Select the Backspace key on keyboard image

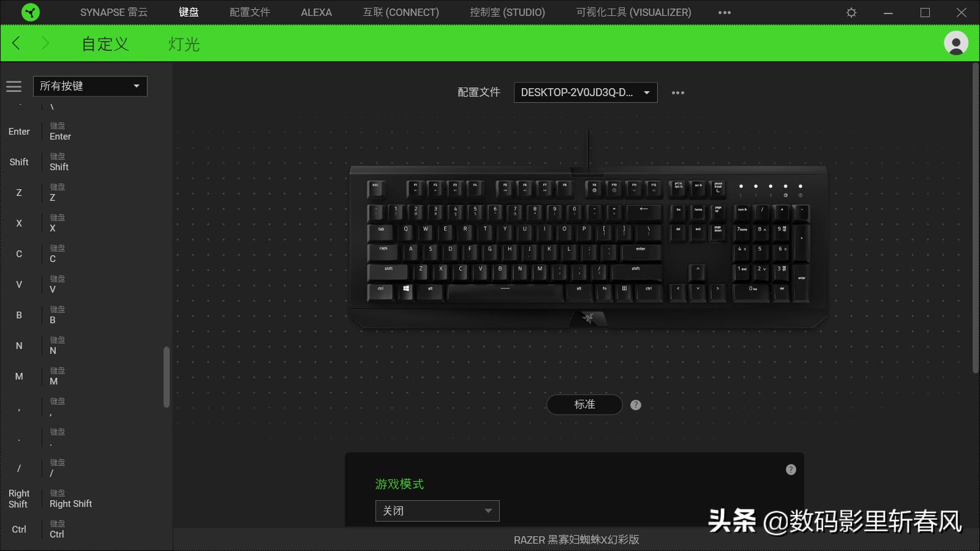(x=644, y=212)
